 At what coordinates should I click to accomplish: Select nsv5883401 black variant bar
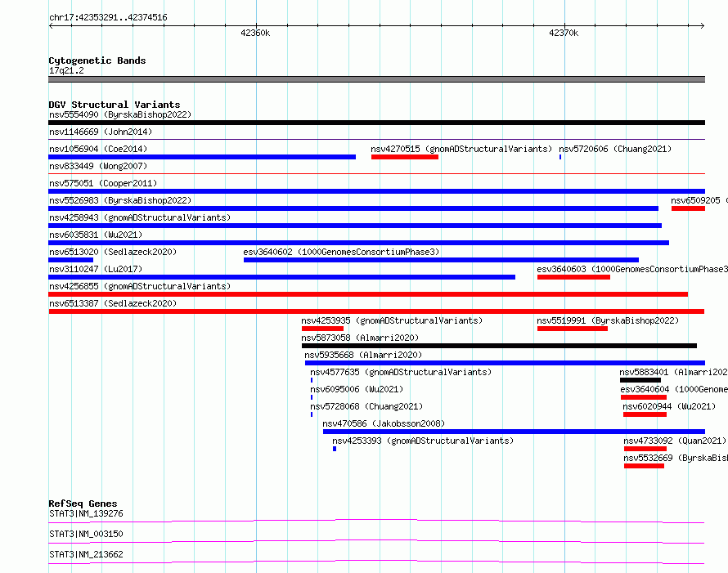[x=640, y=380]
